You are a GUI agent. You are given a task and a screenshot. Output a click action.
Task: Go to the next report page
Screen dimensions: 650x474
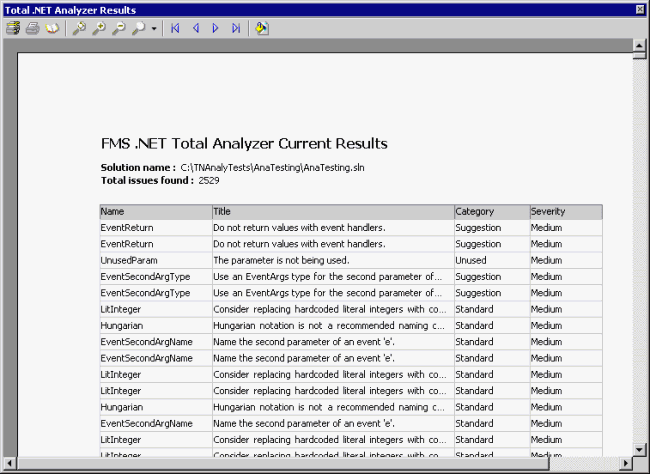(x=216, y=28)
